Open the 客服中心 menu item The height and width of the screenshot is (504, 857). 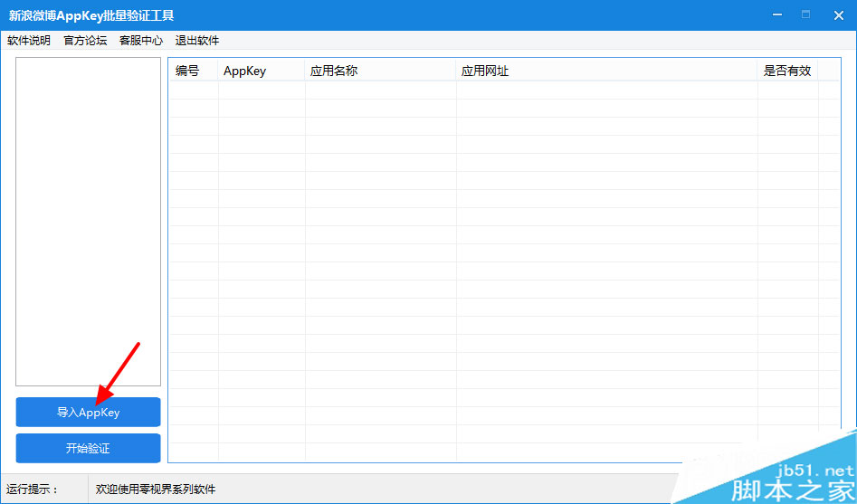pyautogui.click(x=141, y=41)
